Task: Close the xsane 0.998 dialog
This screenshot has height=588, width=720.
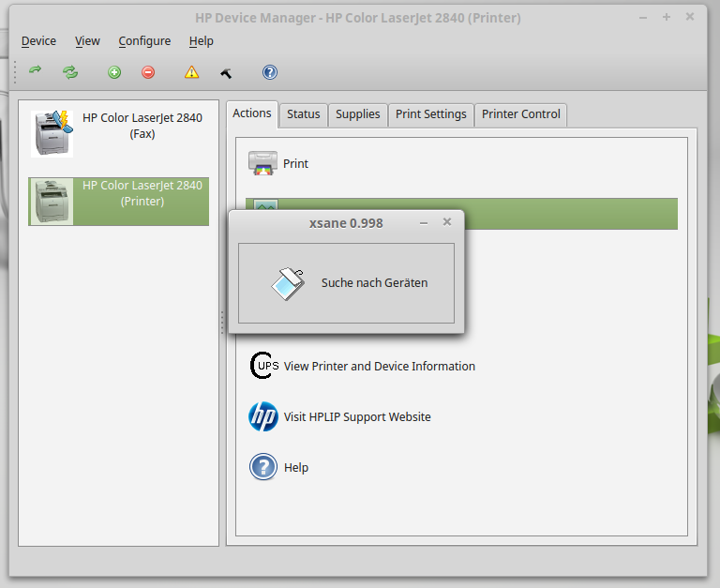Action: [447, 222]
